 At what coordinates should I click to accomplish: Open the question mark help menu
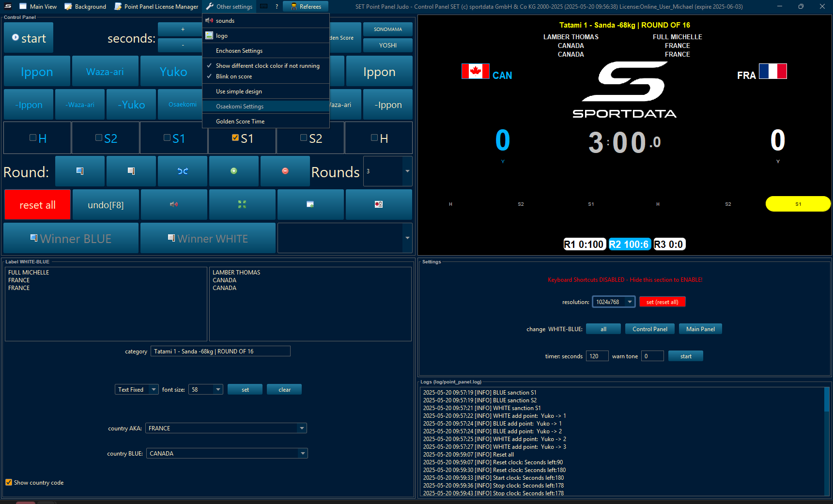click(x=277, y=6)
